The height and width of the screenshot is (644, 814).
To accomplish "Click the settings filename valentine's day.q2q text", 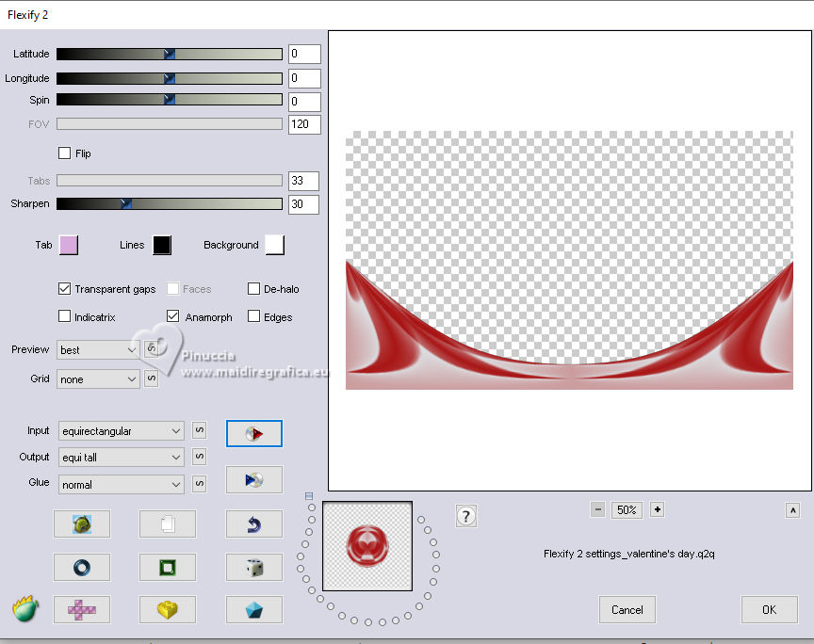I will [629, 554].
